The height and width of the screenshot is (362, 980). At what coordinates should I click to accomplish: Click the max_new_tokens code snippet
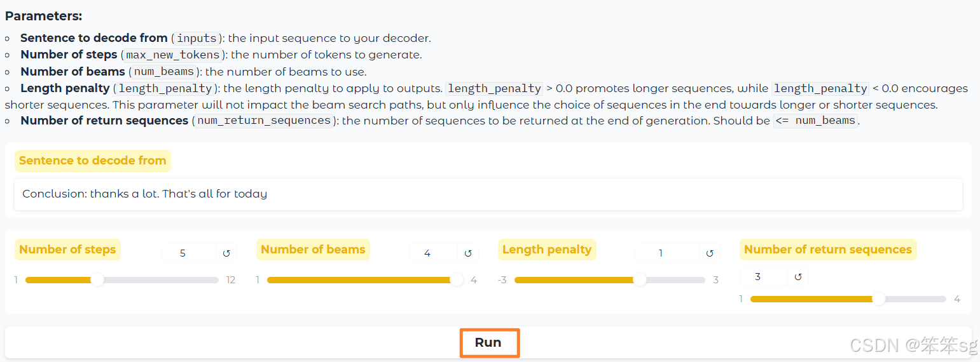point(173,55)
